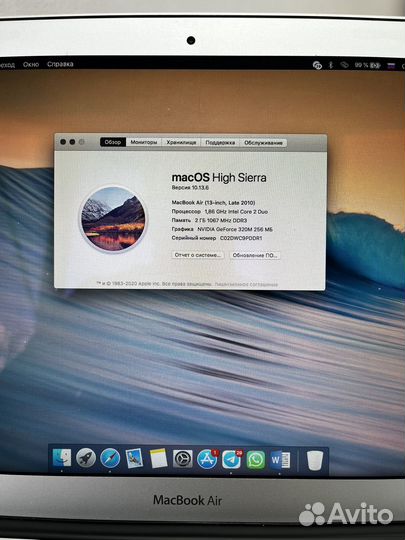
Task: Open the Trash in the Dock
Action: tap(315, 460)
